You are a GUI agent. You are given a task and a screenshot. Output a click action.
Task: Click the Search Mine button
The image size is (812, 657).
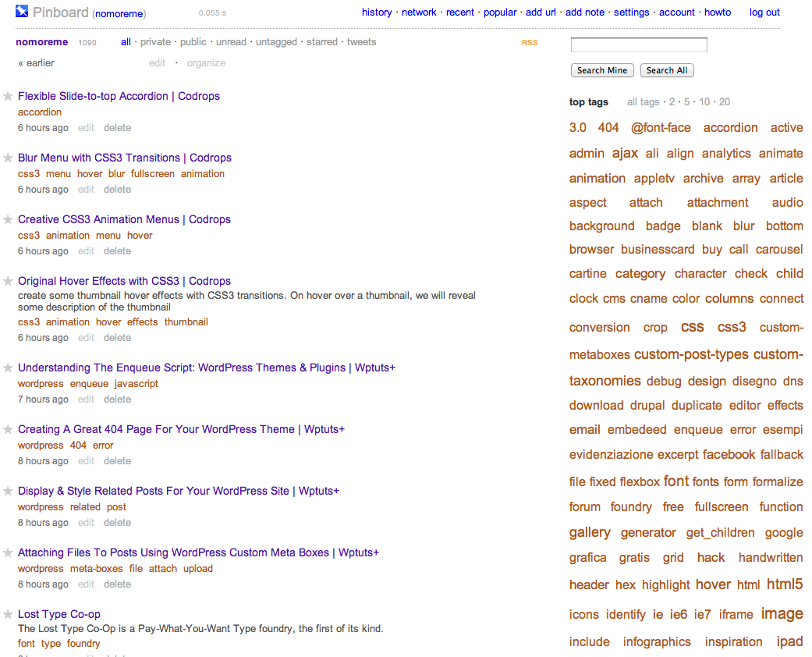[x=602, y=70]
